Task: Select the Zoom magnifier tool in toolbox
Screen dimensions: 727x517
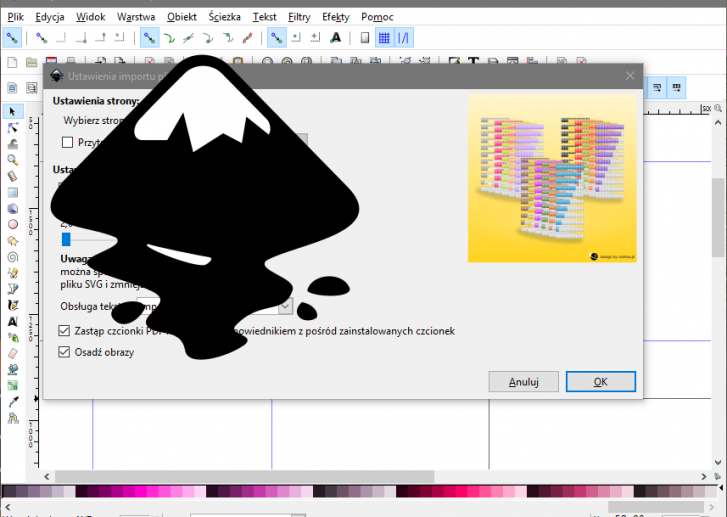Action: pyautogui.click(x=13, y=160)
